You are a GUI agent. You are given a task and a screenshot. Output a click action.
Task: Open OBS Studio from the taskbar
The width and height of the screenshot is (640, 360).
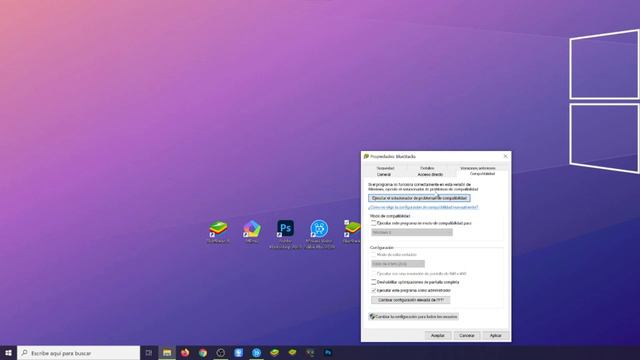[221, 353]
